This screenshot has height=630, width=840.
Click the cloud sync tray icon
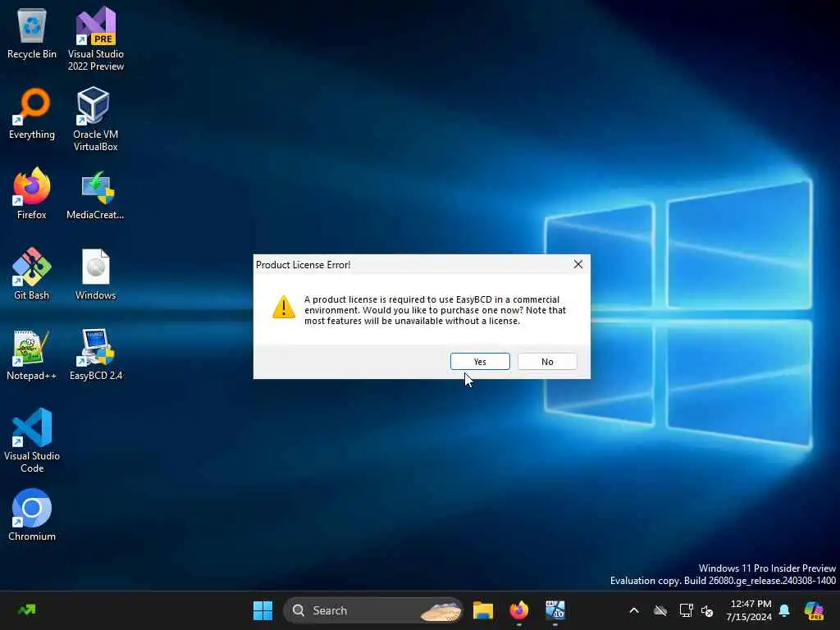660,610
